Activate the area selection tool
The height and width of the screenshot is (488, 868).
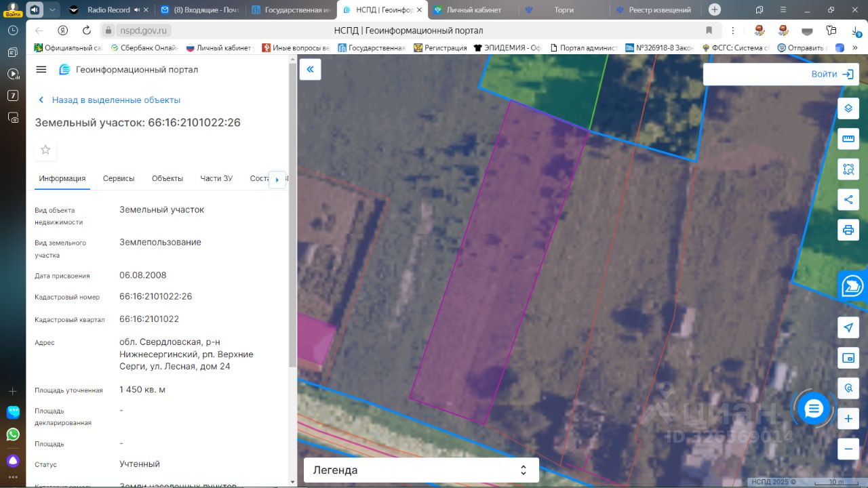click(x=848, y=169)
